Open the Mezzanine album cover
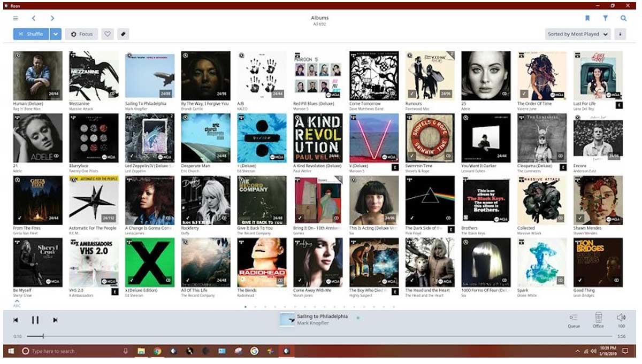The image size is (642, 364). pyautogui.click(x=94, y=75)
